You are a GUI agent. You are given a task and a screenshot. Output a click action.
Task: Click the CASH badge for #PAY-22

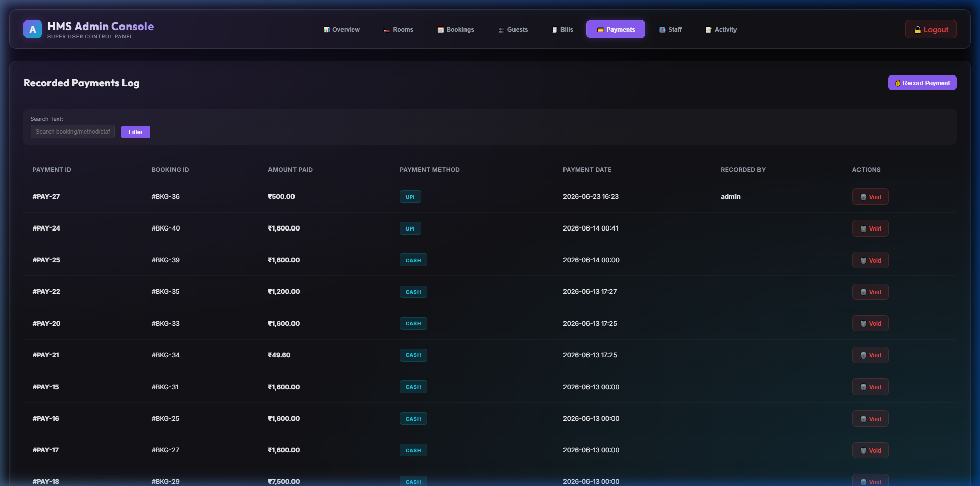point(413,292)
